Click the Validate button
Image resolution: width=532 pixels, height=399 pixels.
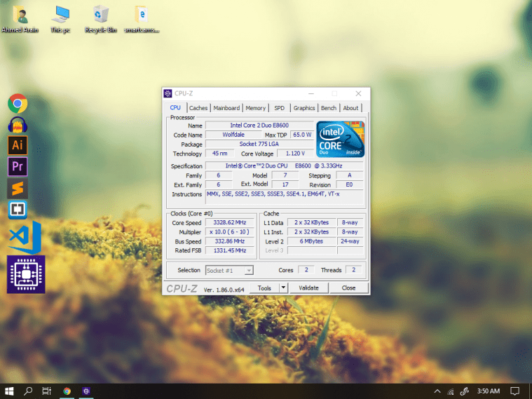click(308, 288)
